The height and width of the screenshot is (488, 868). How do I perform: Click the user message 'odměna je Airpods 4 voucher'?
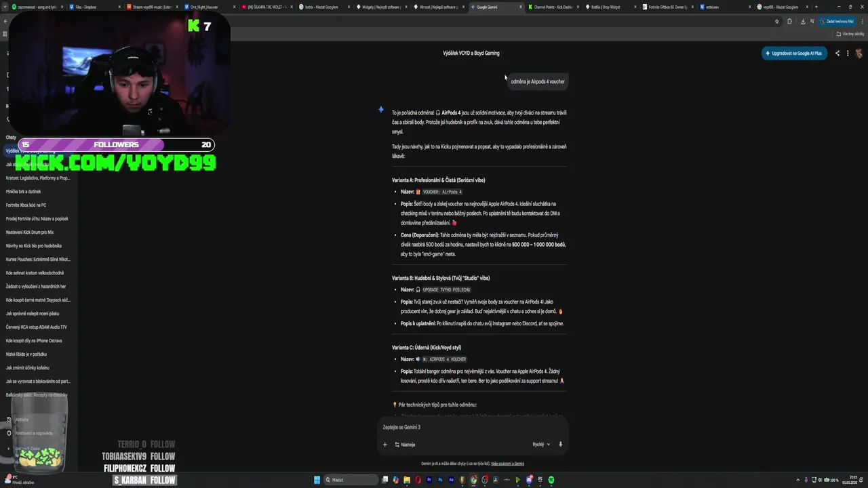click(537, 81)
